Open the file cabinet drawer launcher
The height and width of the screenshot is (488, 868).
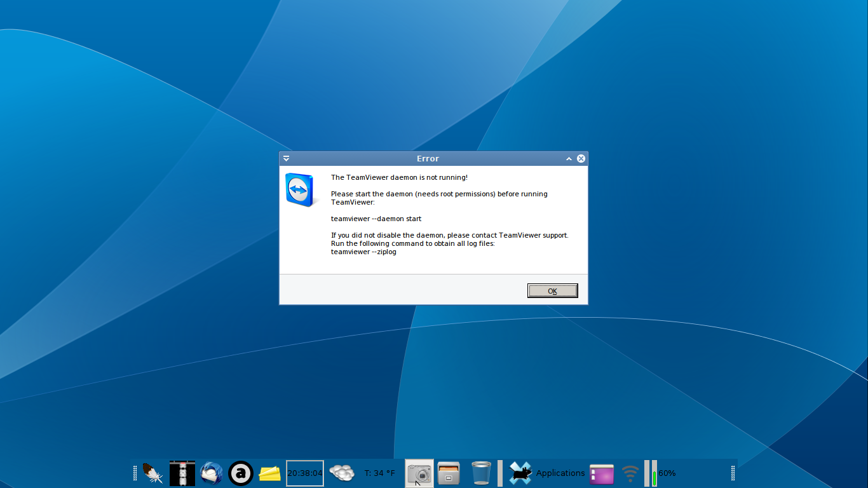[449, 473]
